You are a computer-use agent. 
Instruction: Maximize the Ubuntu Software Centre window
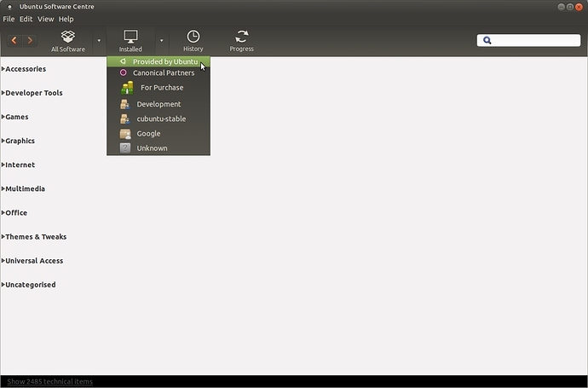coord(570,7)
